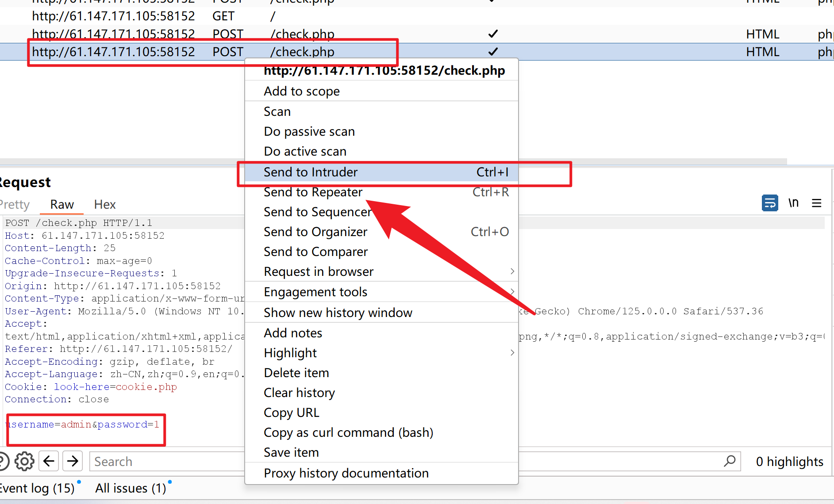Choose Delete item
This screenshot has height=504, width=834.
pos(381,373)
